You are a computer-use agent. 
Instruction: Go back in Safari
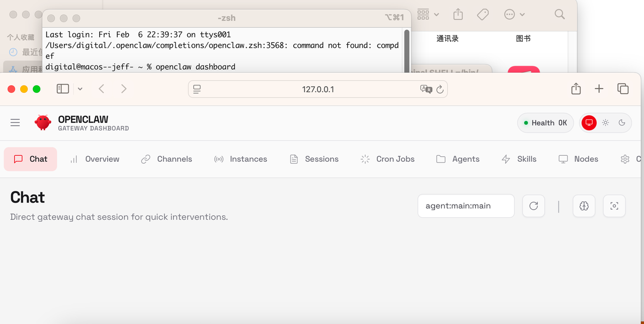102,89
